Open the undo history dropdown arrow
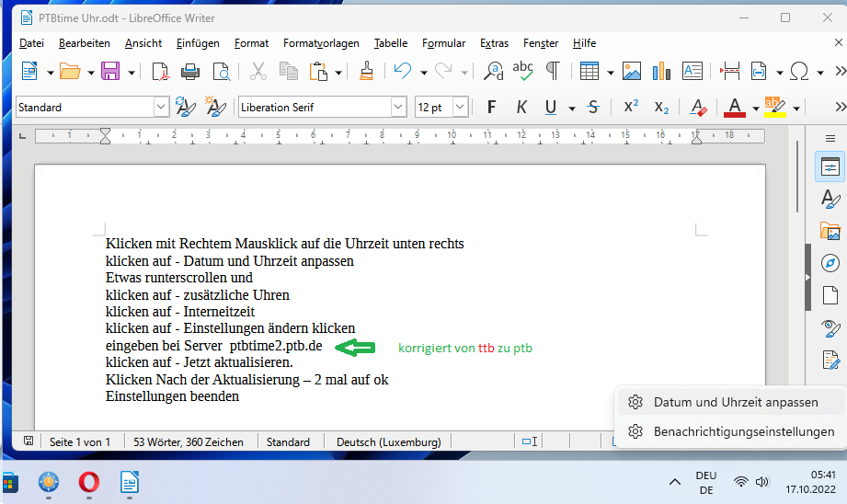This screenshot has height=504, width=847. pos(424,73)
